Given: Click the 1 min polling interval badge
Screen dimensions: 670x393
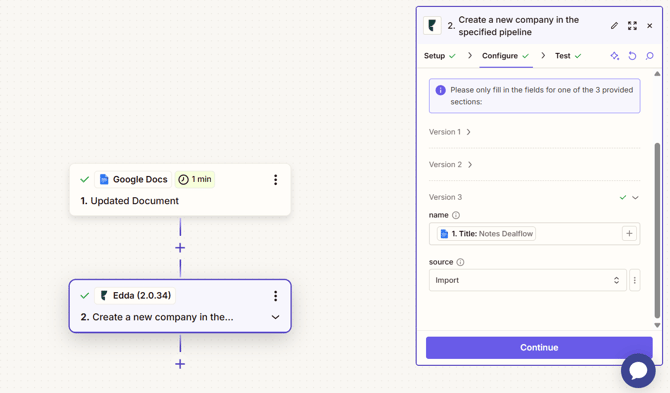Looking at the screenshot, I should click(x=195, y=179).
